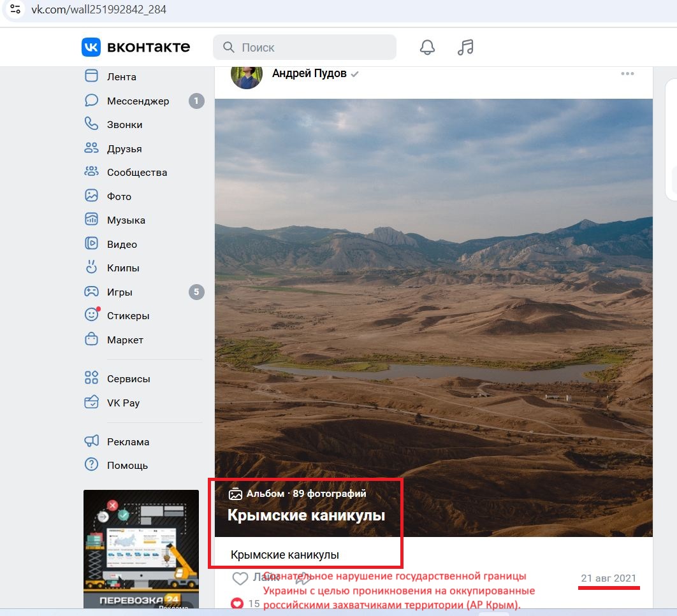
Task: Open Звонки phone icon
Action: coord(92,124)
